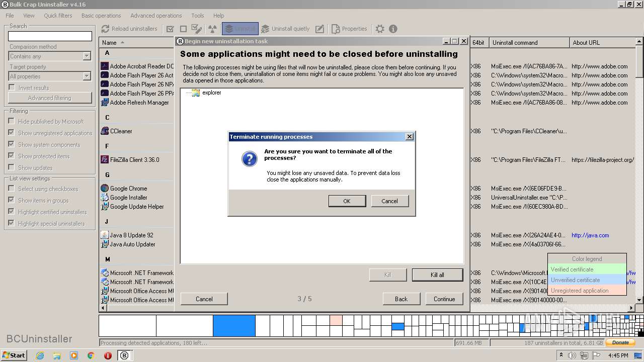Image resolution: width=644 pixels, height=362 pixels.
Task: Click the Kill all button
Action: tap(437, 275)
